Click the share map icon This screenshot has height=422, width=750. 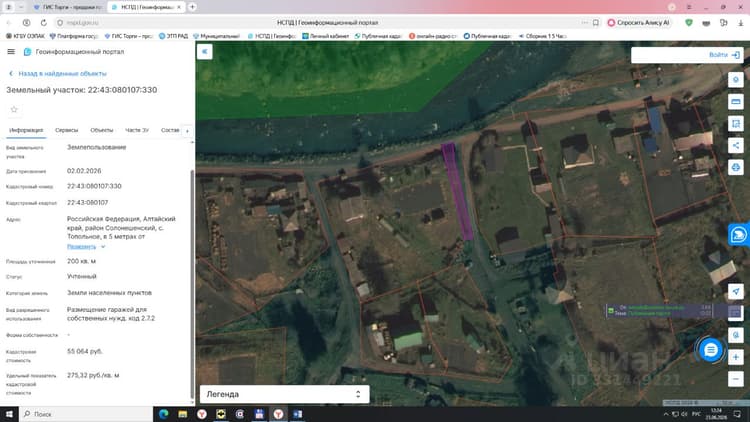(x=736, y=145)
